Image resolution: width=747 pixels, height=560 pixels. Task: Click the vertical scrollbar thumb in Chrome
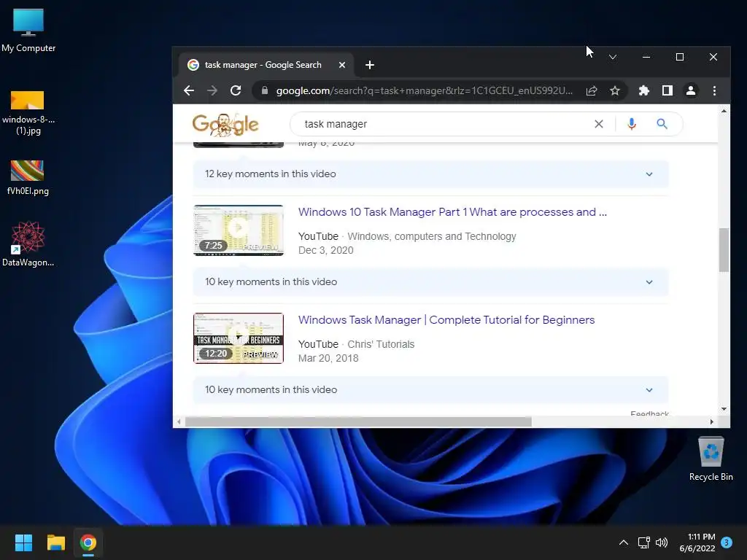pyautogui.click(x=724, y=250)
